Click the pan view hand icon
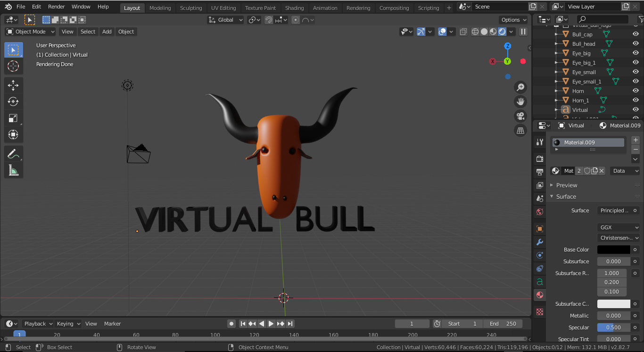The width and height of the screenshot is (644, 352). (x=520, y=101)
